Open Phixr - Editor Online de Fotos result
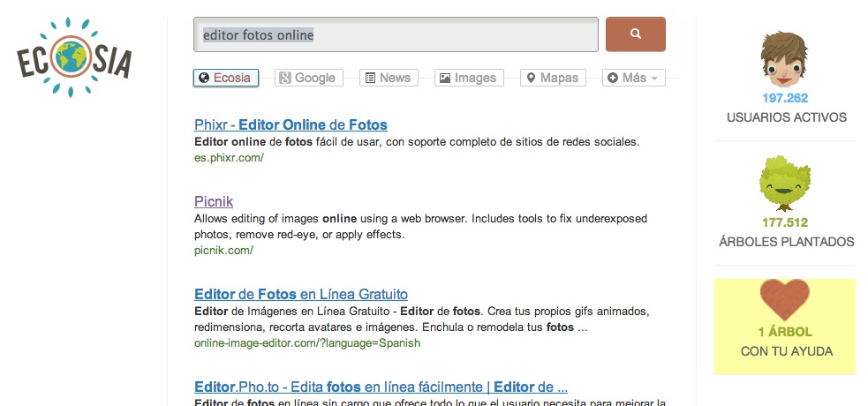Viewport: 868px width, 406px height. [291, 124]
